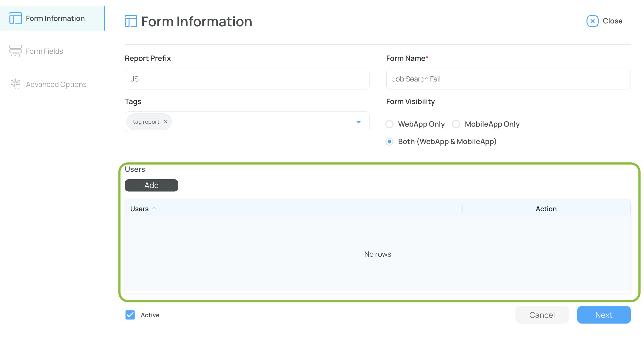This screenshot has height=347, width=644.
Task: Click the circled X close icon
Action: click(592, 21)
